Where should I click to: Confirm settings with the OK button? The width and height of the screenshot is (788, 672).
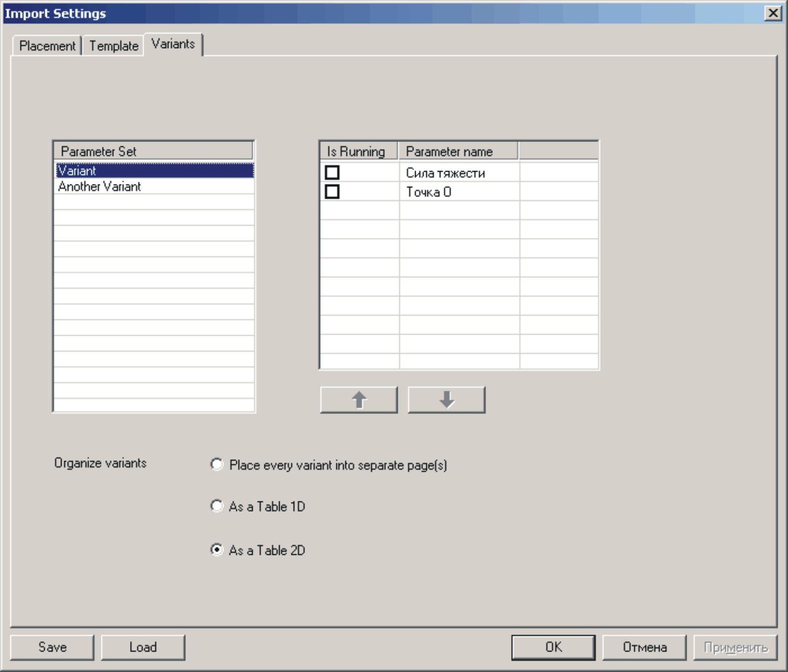(553, 647)
